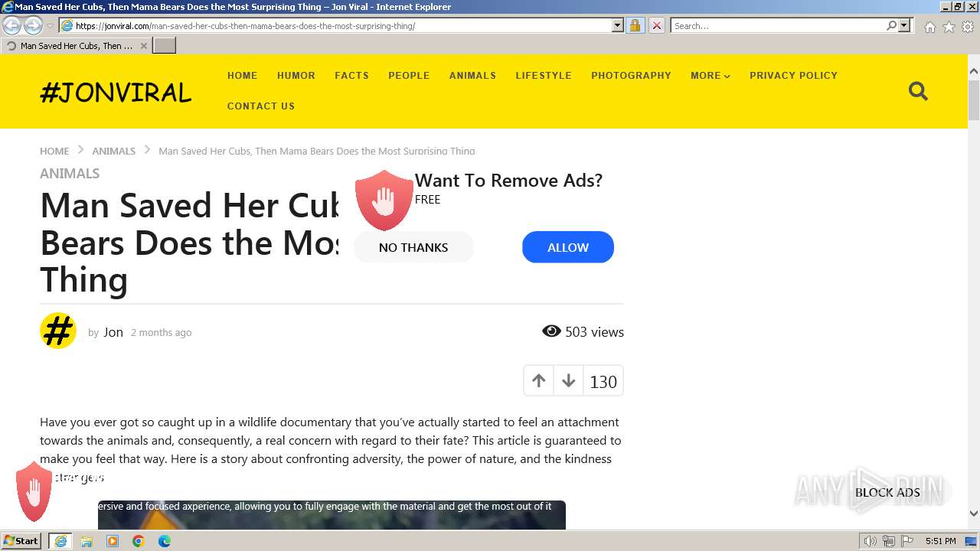Open recent pages dropdown beside the Forward button
The image size is (980, 551).
50,26
